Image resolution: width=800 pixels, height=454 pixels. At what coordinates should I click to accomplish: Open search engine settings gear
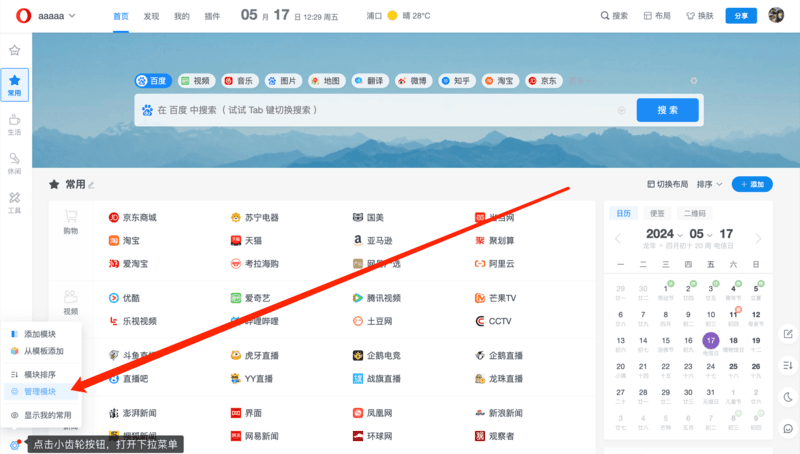pos(694,81)
